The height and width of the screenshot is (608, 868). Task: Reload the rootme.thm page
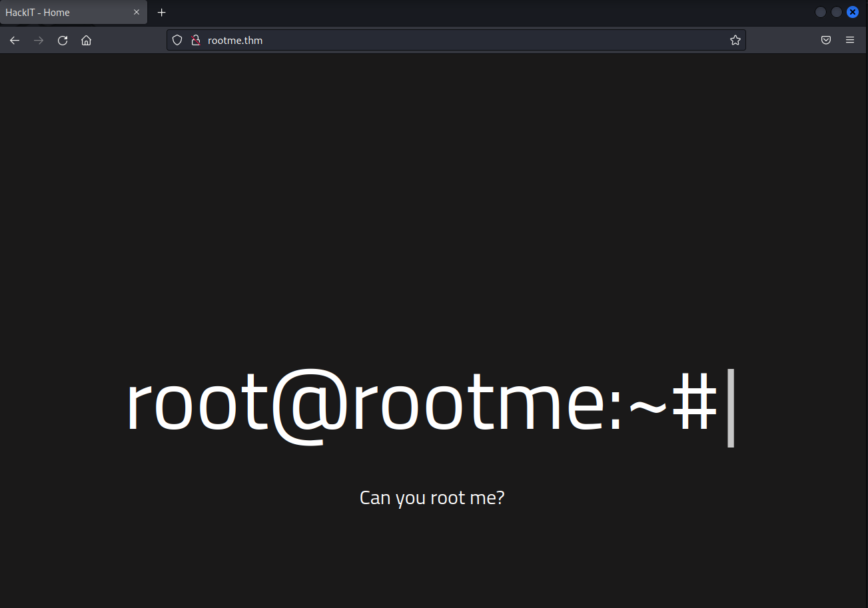point(63,41)
